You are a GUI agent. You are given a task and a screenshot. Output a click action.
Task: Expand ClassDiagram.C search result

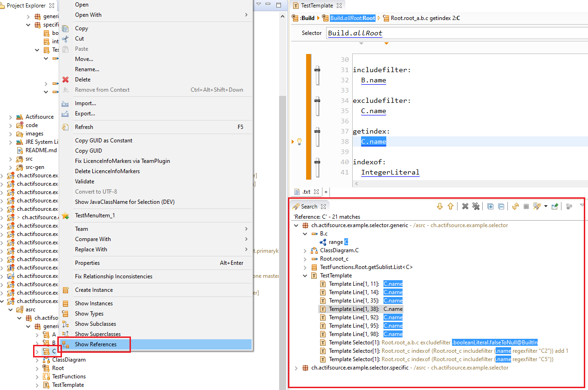point(305,250)
